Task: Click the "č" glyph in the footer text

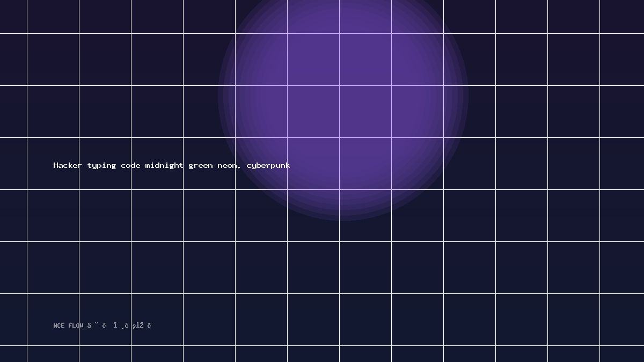Action: [104, 325]
